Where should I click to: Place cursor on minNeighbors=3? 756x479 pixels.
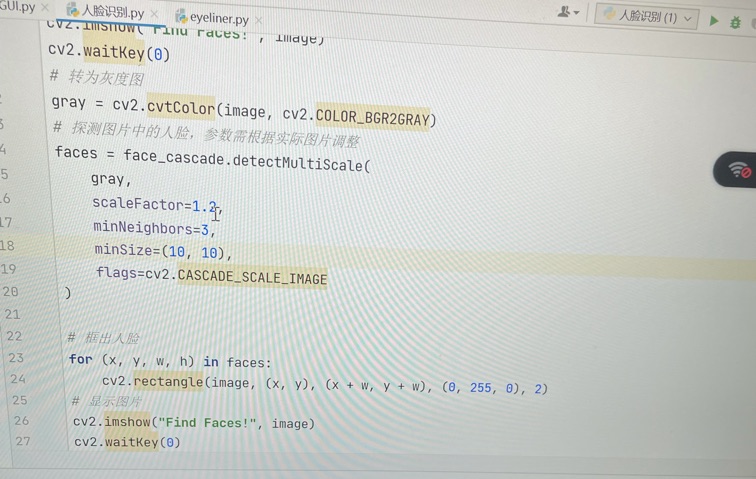154,228
